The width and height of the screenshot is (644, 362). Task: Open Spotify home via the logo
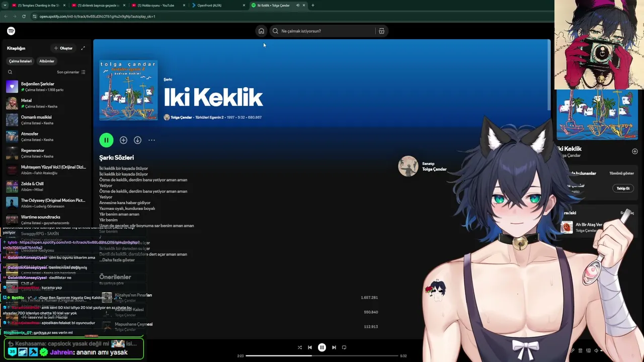coord(11,31)
